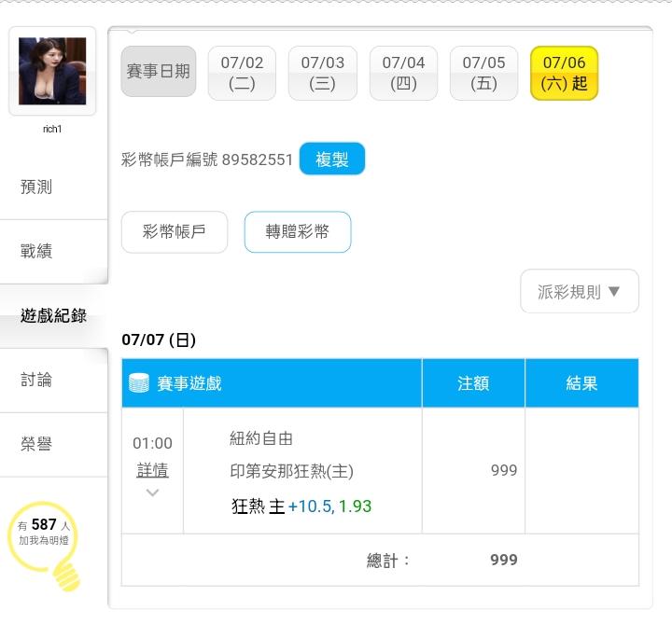Choose the 07/05 (五) date tab
672x624 pixels.
pos(483,74)
